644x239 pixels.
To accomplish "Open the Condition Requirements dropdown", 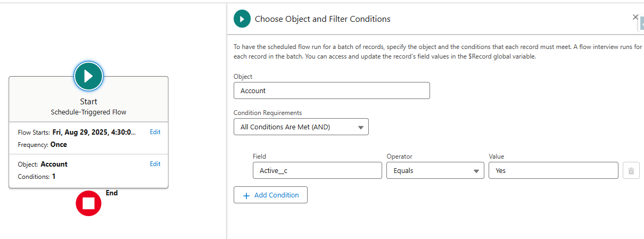I will point(301,127).
